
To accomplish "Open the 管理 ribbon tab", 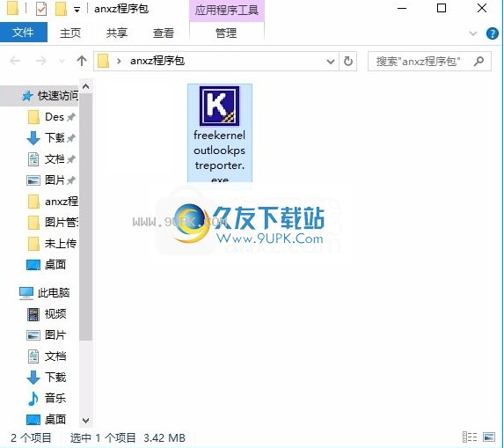I will point(226,33).
